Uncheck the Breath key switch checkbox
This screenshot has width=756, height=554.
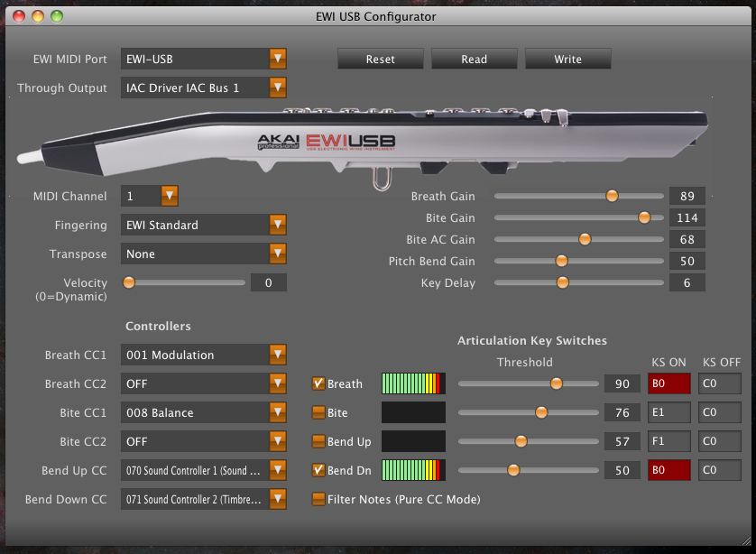[318, 383]
